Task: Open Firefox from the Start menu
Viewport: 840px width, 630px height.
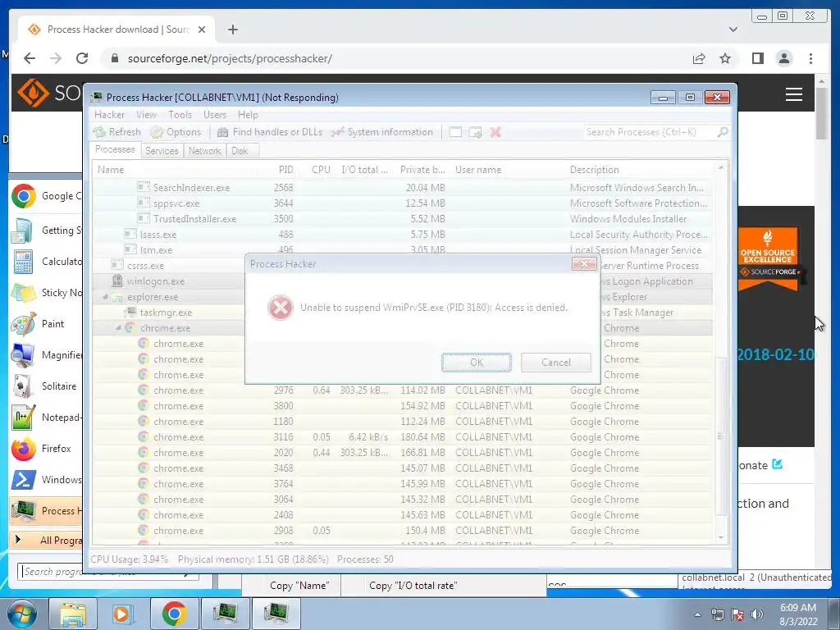Action: tap(47, 449)
